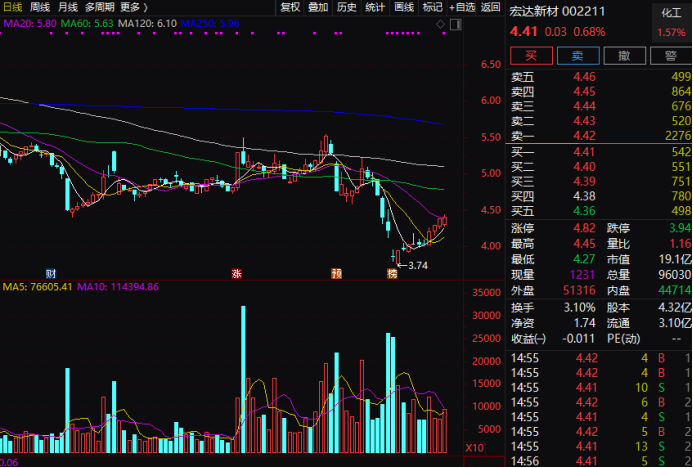This screenshot has width=693, height=468.
Task: Open the 多周期 multi-period selector
Action: [99, 7]
